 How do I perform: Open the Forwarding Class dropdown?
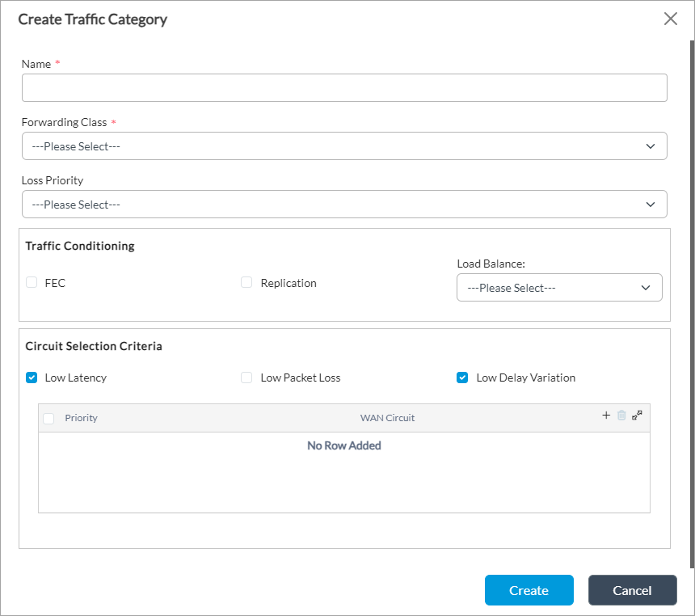point(344,146)
